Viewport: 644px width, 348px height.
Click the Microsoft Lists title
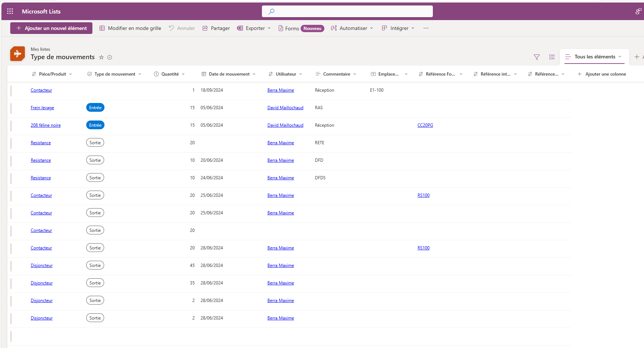(41, 11)
